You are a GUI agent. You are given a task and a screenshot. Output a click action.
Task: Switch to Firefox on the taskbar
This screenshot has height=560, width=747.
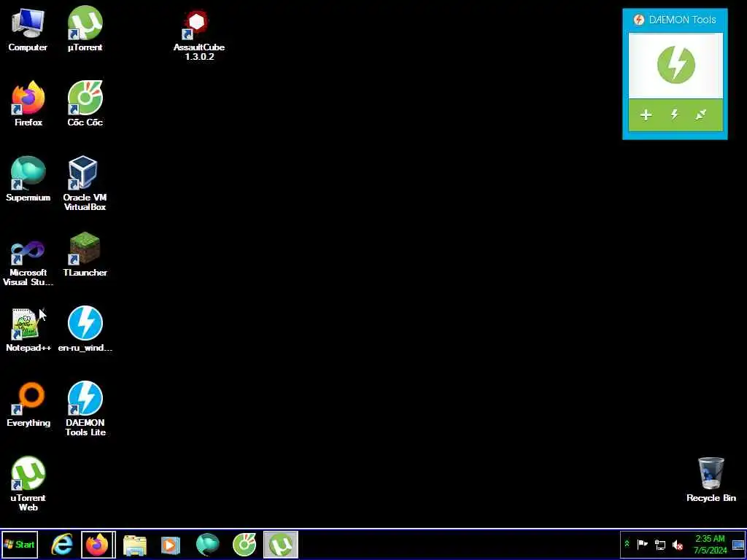coord(98,545)
